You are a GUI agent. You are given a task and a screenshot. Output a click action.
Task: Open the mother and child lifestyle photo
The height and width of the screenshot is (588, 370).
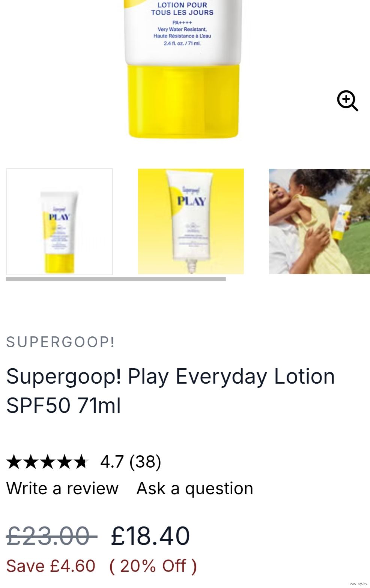(319, 221)
